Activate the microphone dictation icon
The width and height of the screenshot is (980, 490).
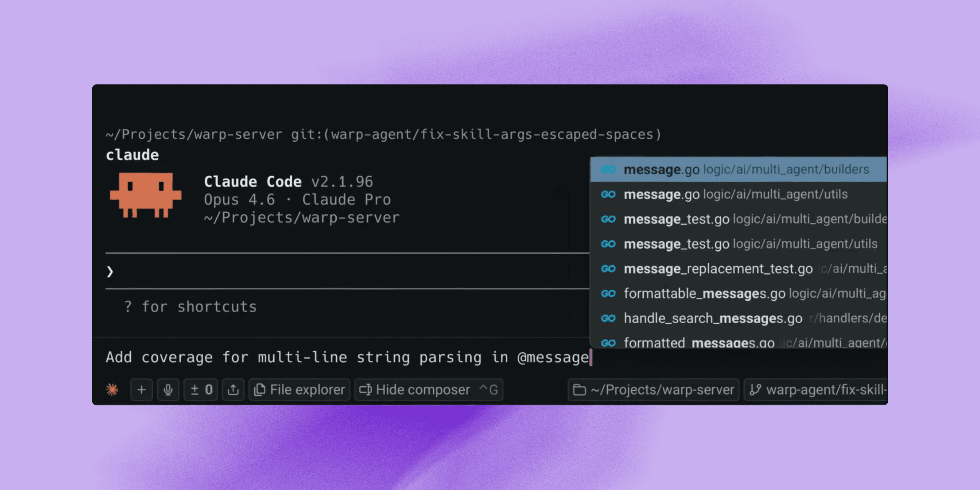168,389
